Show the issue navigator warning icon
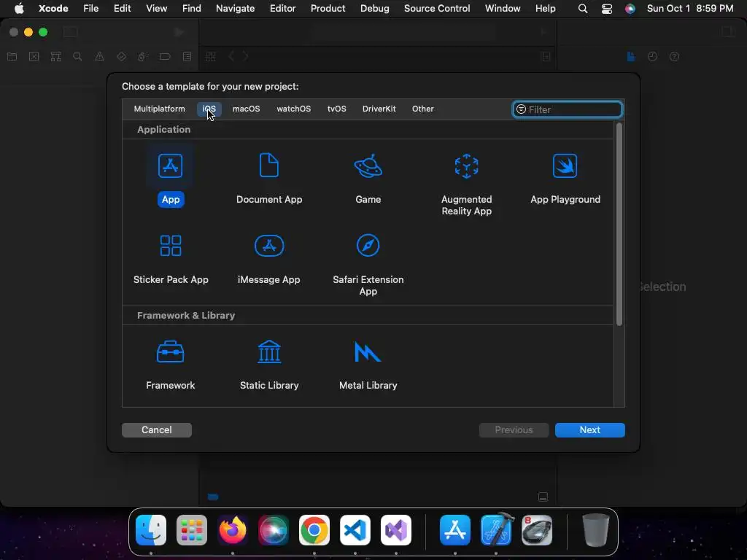This screenshot has width=747, height=560. (99, 57)
